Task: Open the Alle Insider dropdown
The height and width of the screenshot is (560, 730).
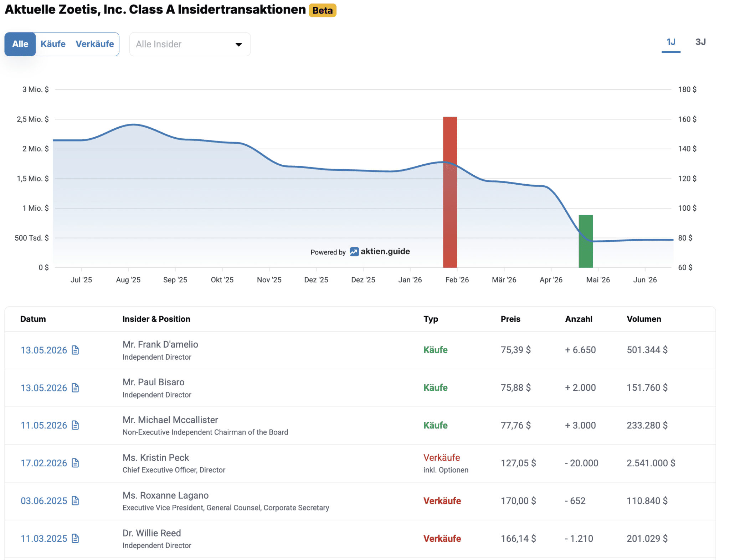Action: pos(190,44)
